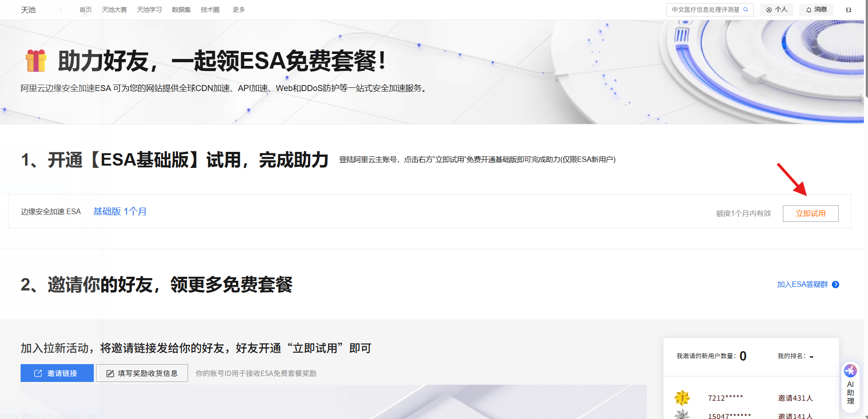The width and height of the screenshot is (868, 419).
Task: Click the arrow icon beside 加入ESA答疑群
Action: pyautogui.click(x=836, y=285)
